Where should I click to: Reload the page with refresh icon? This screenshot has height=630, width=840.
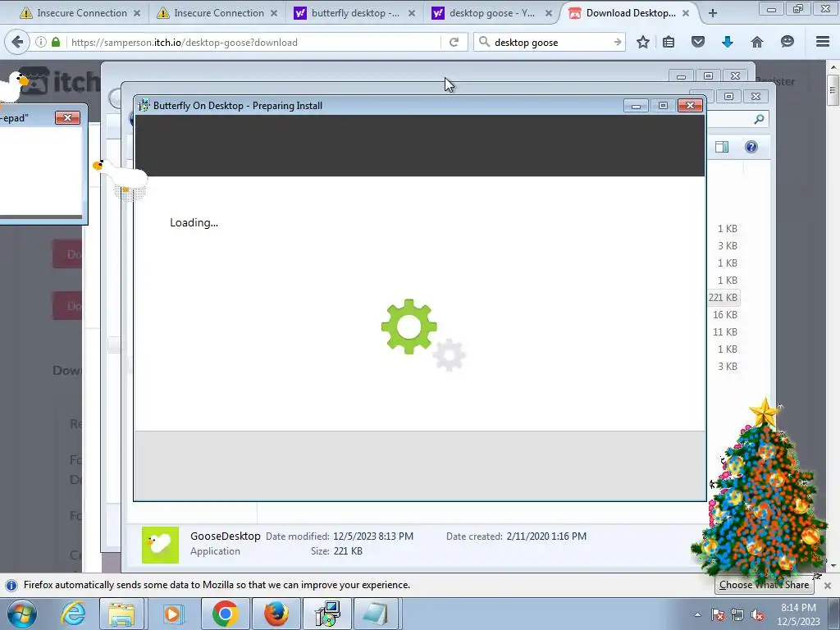click(454, 43)
